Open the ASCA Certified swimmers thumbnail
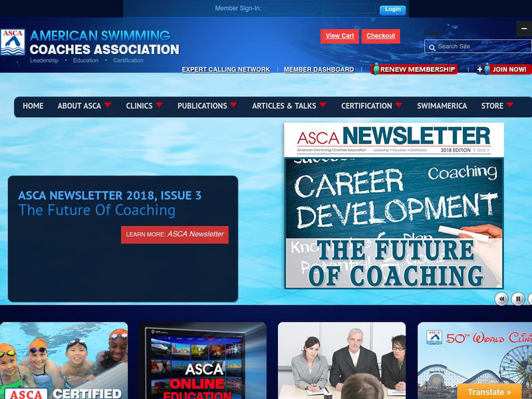 coord(64,360)
